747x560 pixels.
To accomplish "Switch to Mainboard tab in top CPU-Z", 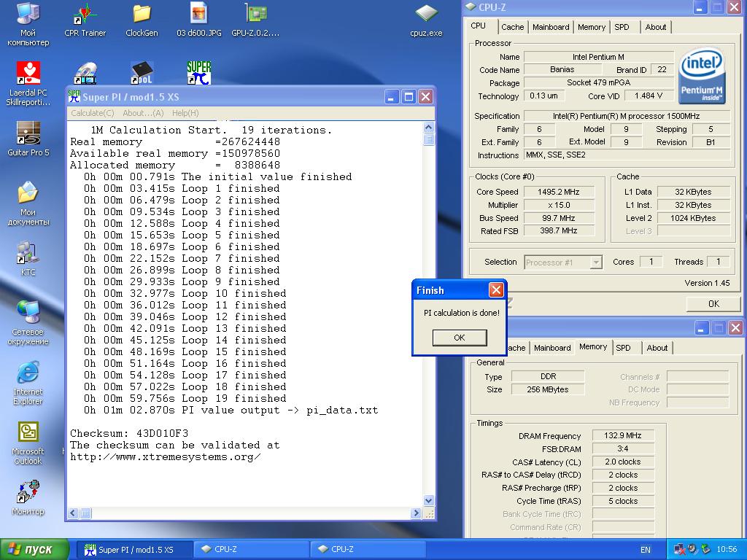I will 551,27.
